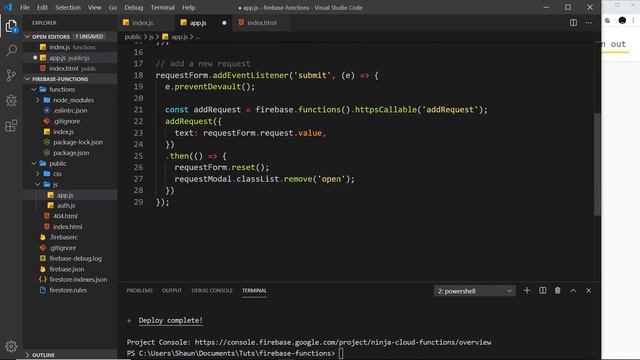The image size is (640, 360).
Task: Show the Problems panel tab
Action: (x=139, y=291)
